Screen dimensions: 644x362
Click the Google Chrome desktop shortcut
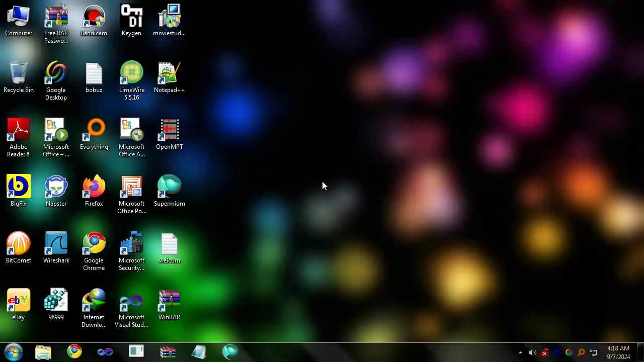(x=94, y=251)
